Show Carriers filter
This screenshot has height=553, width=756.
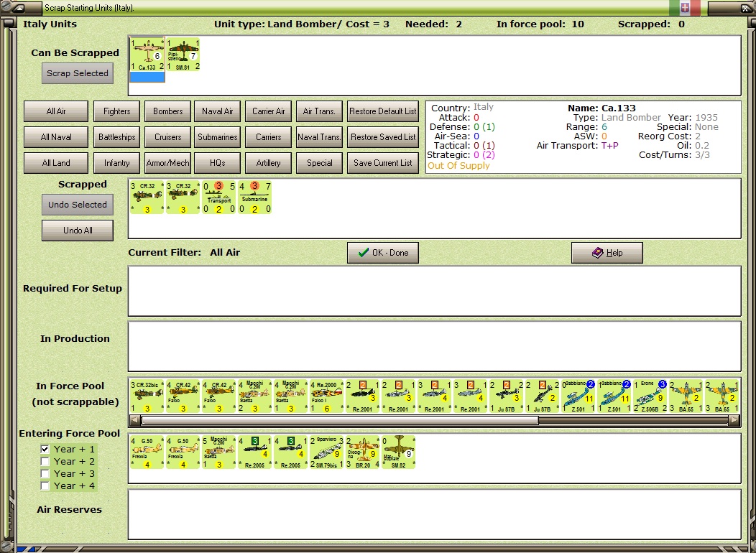coord(269,137)
